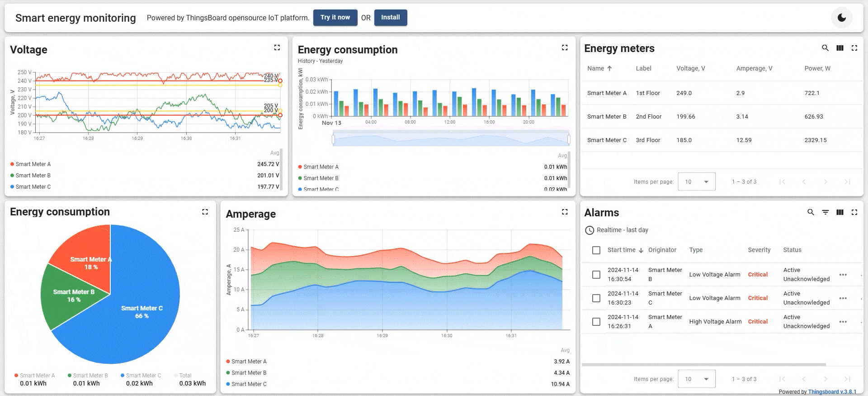Fullscreen the pie chart Energy consumption widget

pyautogui.click(x=205, y=212)
